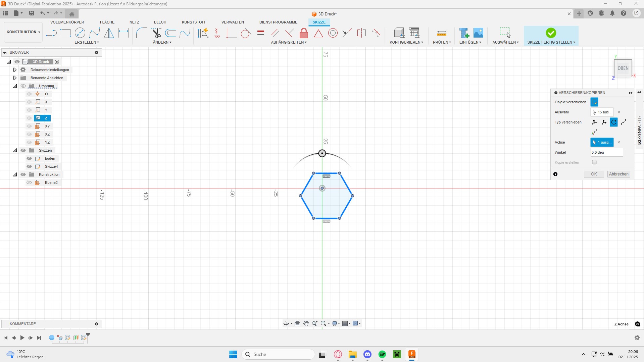Click the Winkel angle input field
This screenshot has width=644, height=362.
pyautogui.click(x=606, y=152)
